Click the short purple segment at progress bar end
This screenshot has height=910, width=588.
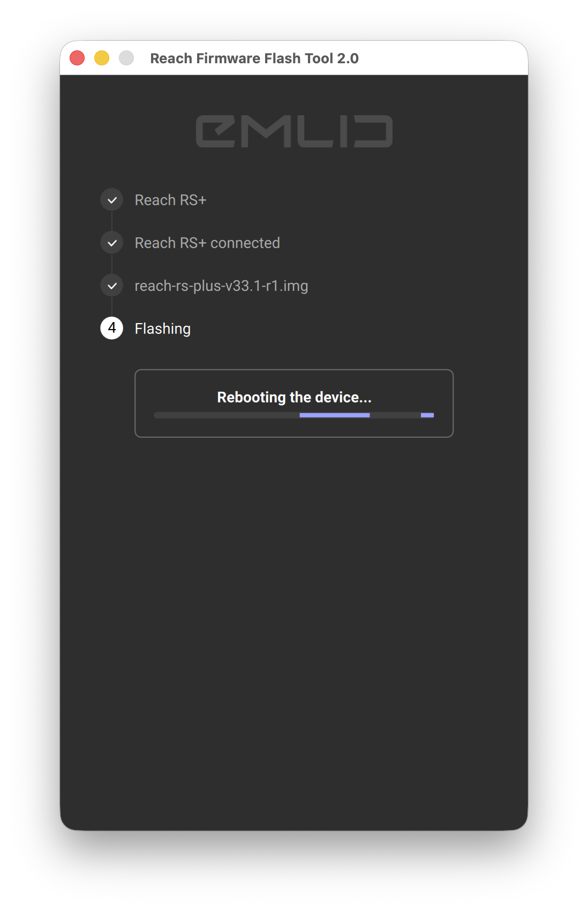tap(427, 415)
